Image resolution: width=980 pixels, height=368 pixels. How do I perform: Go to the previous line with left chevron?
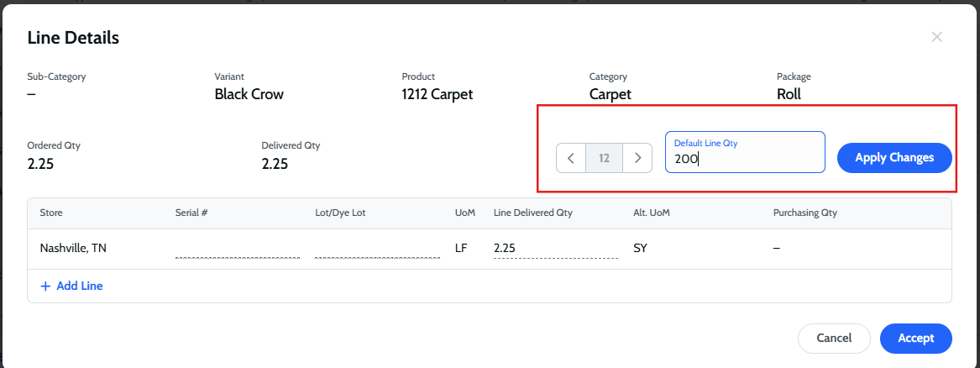571,157
